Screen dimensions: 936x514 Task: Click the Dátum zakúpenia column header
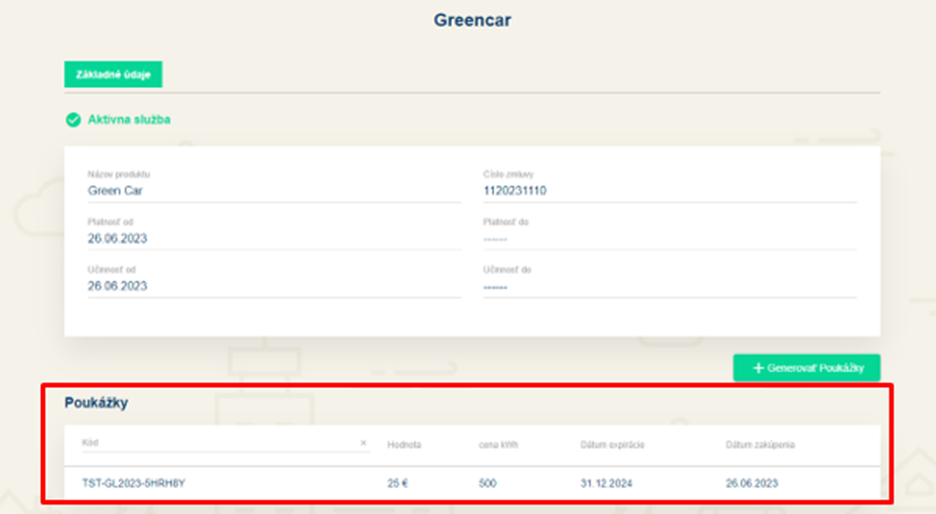(x=760, y=445)
